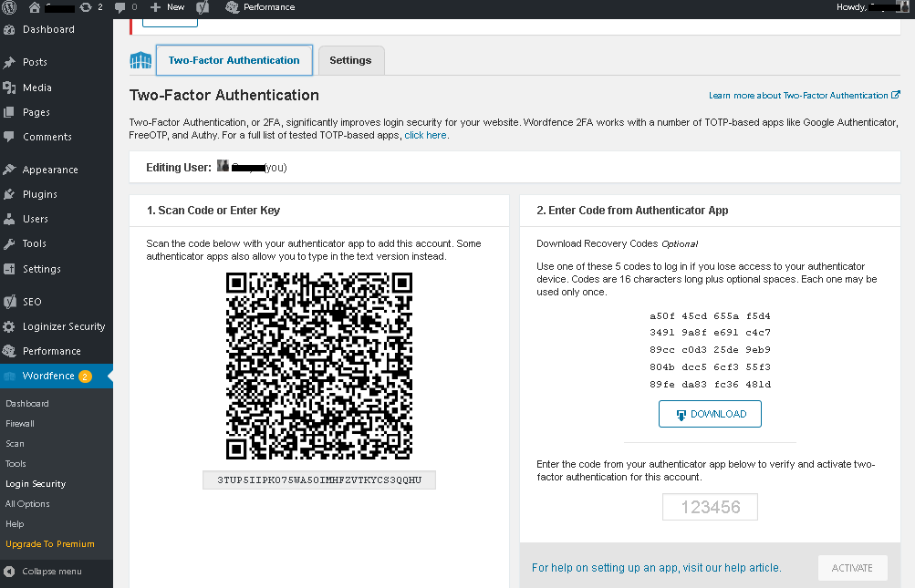
Task: Click the Settings sliders icon in sidebar
Action: [9, 269]
